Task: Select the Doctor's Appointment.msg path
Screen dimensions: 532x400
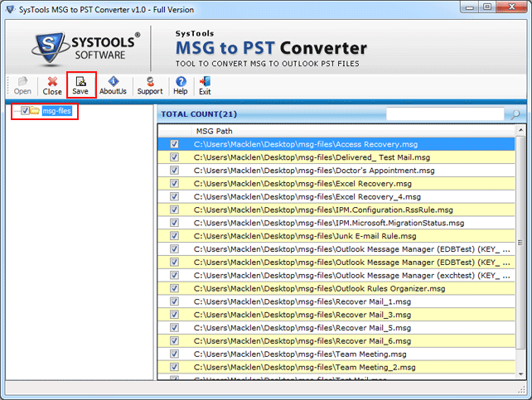Action: click(314, 171)
